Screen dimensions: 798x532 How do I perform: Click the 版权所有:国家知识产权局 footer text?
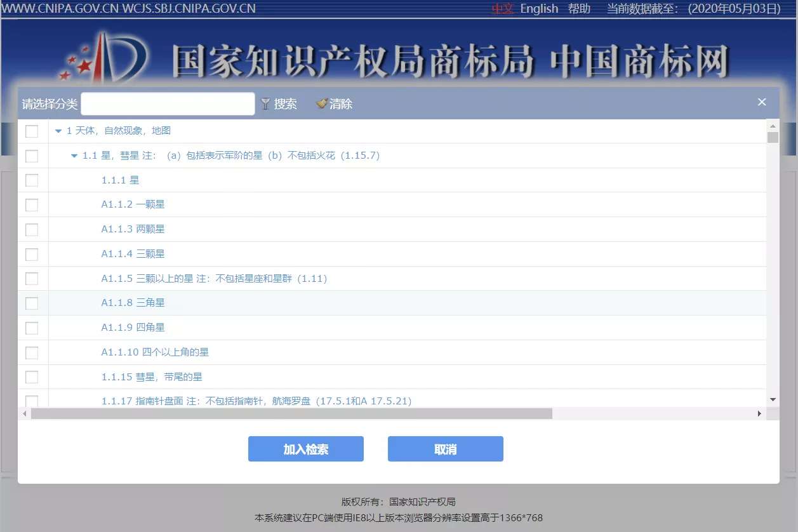pyautogui.click(x=399, y=502)
